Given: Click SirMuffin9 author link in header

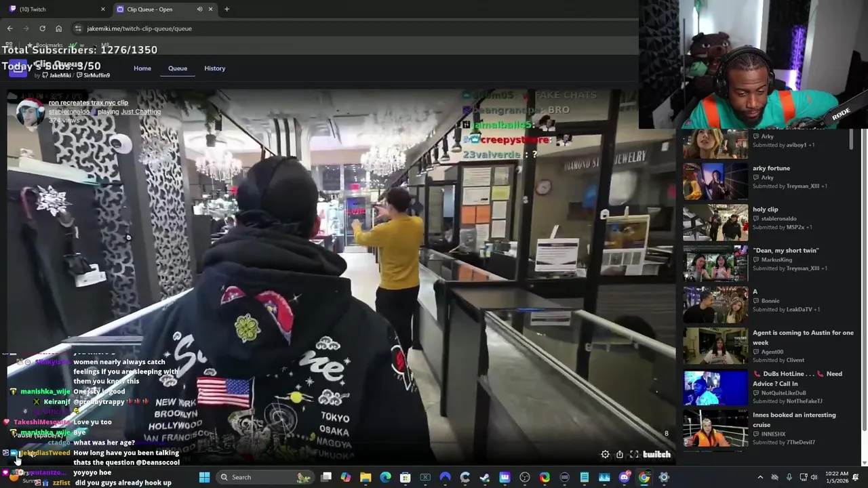Looking at the screenshot, I should pos(94,75).
